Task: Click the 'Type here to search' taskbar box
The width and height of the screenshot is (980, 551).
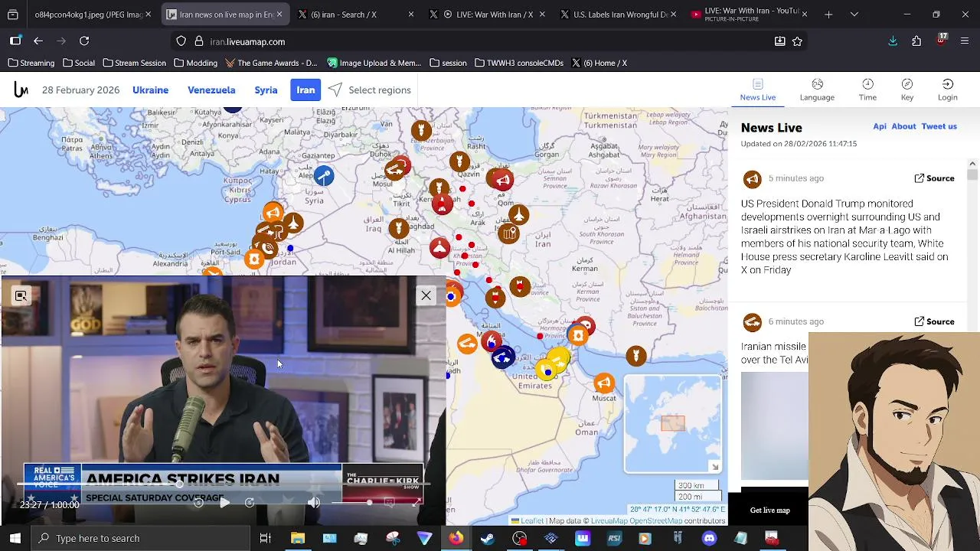Action: pos(141,538)
